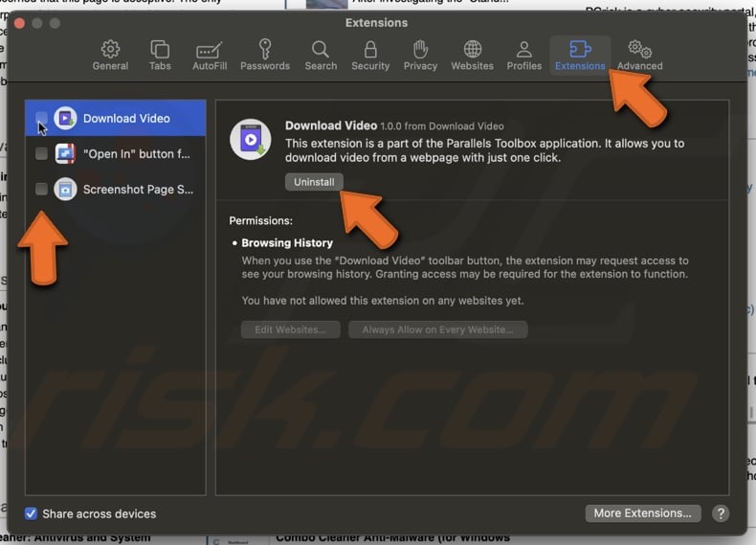Click the Screenshot Page extension icon in list
Viewport: 756px width, 545px height.
(x=65, y=190)
